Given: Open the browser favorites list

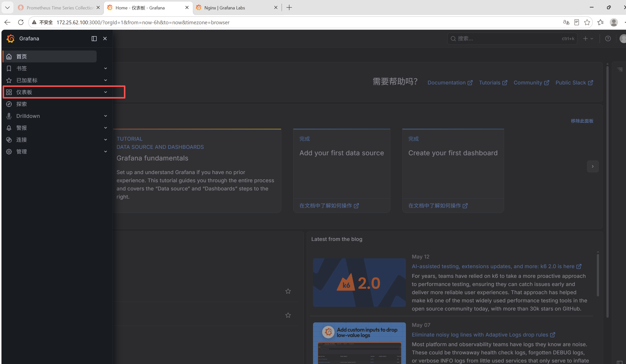Looking at the screenshot, I should [601, 22].
